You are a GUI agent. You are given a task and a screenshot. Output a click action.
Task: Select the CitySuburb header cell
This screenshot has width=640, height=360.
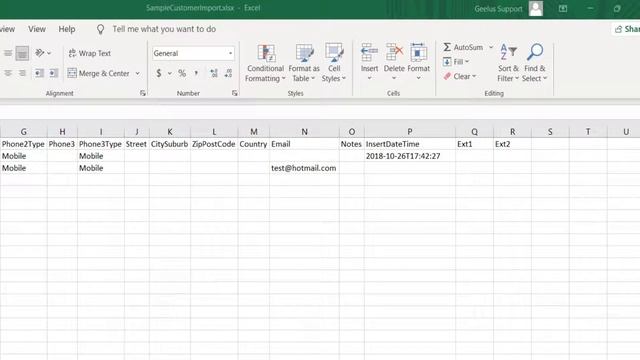170,144
